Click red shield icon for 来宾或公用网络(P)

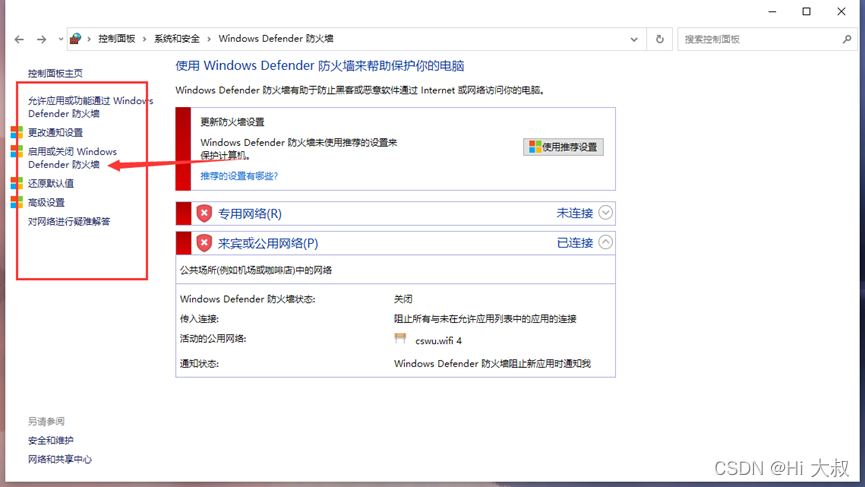click(204, 243)
